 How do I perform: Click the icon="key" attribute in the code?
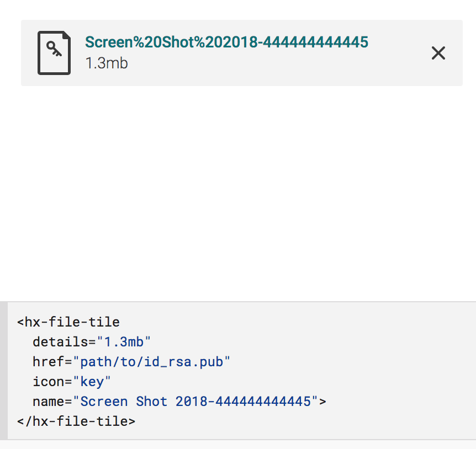click(x=71, y=381)
